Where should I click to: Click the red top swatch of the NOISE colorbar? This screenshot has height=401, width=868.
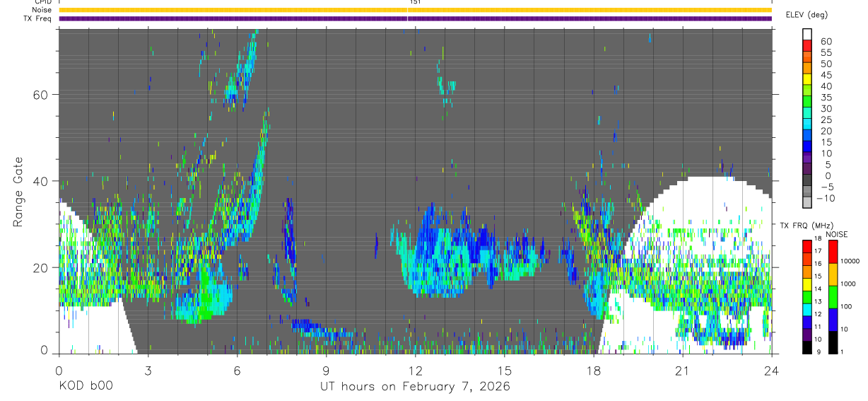pyautogui.click(x=832, y=252)
